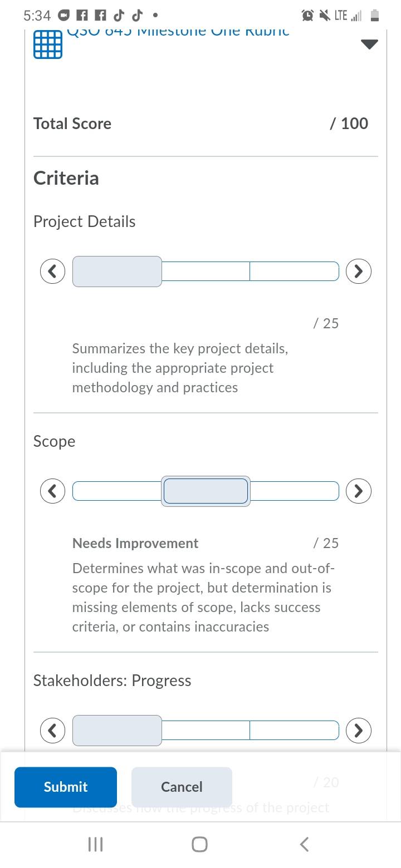
Task: Open the QSO 645 Milestone One Rubric link
Action: pyautogui.click(x=178, y=32)
